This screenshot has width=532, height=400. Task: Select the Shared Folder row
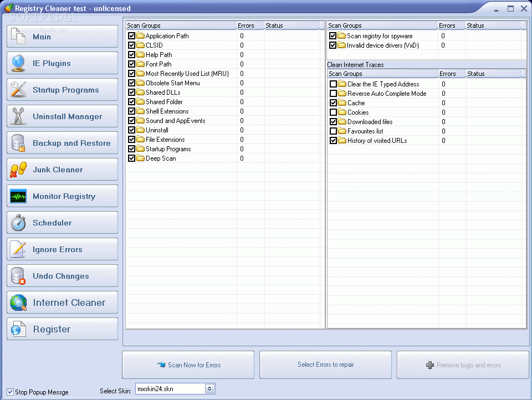[x=225, y=102]
